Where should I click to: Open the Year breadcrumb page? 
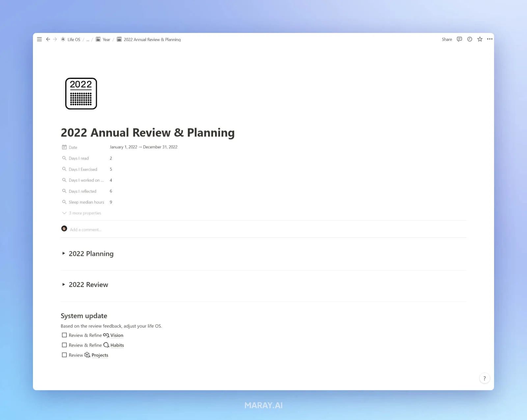pos(106,39)
